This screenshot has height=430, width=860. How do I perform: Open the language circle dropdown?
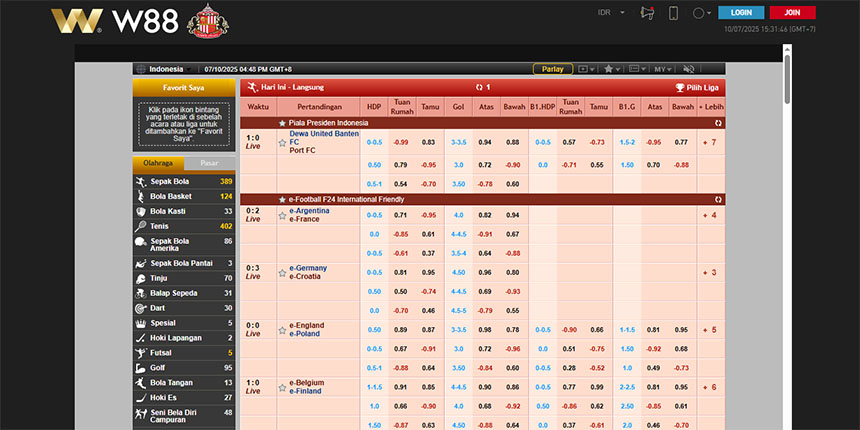coord(701,13)
